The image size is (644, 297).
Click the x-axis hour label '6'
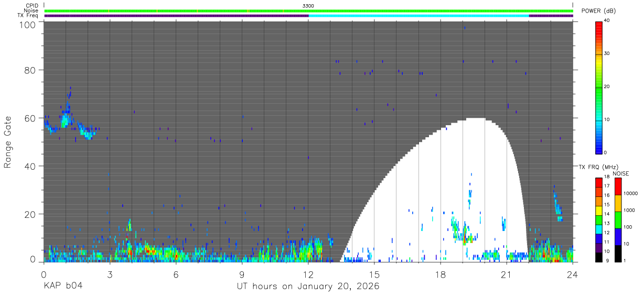[176, 274]
